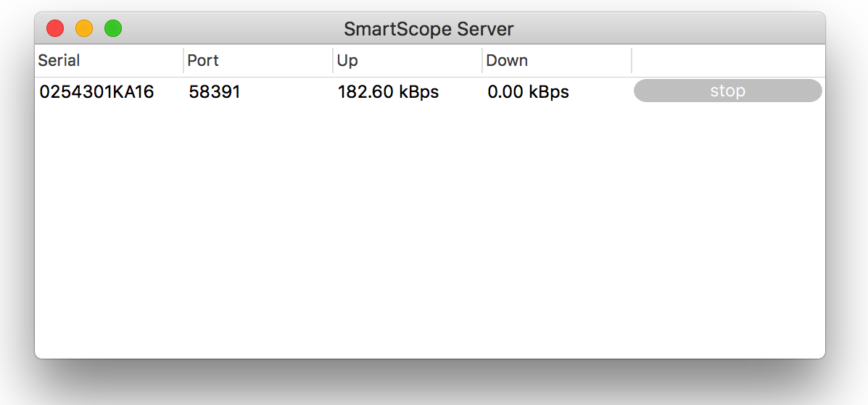Click divider right of the Down header
This screenshot has height=405, width=868.
point(632,61)
